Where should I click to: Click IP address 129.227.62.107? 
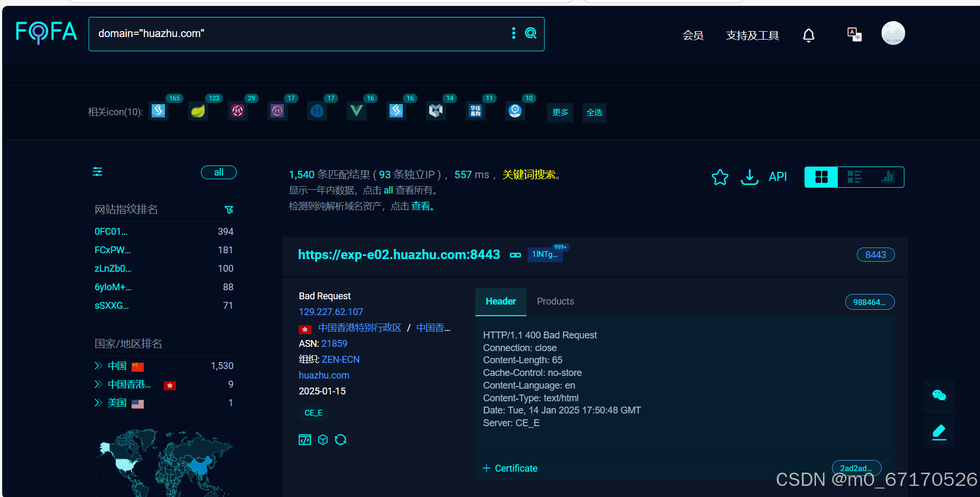[331, 312]
